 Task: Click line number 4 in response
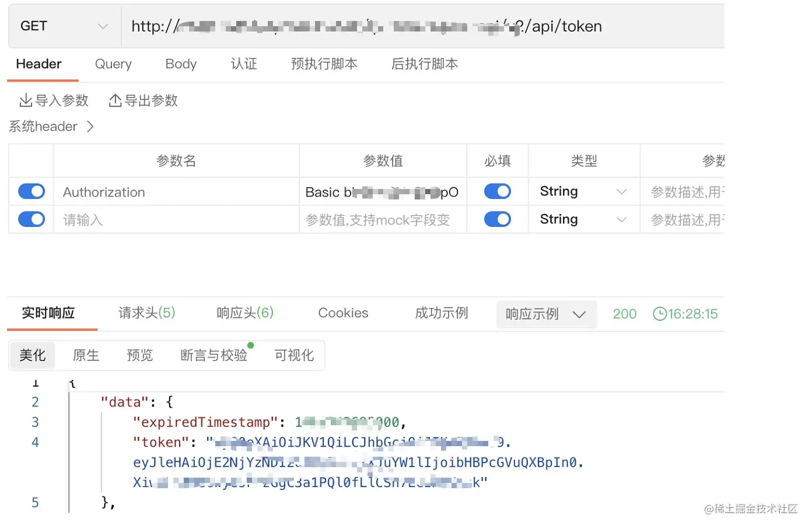tap(35, 443)
